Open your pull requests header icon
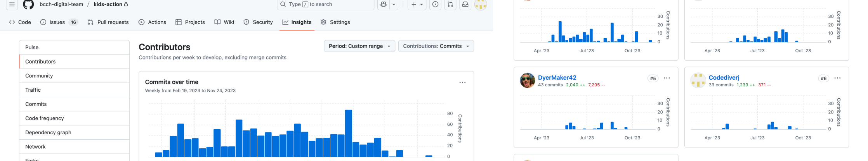This screenshot has height=161, width=868. coord(450,4)
